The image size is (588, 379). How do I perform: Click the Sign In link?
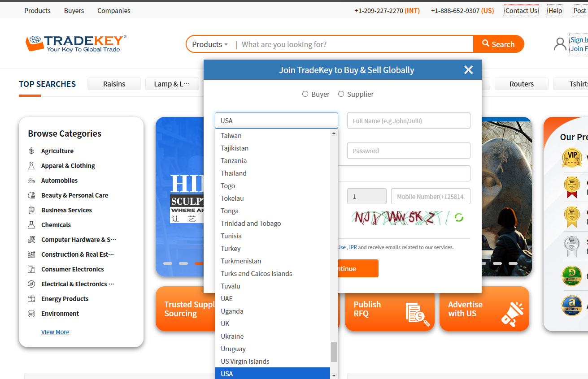pyautogui.click(x=579, y=39)
